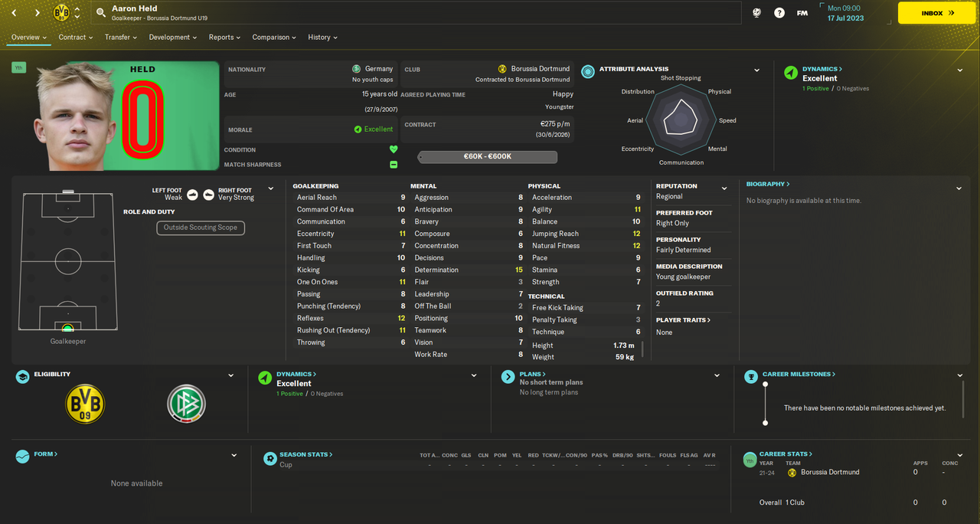Click the weak left foot boot icon

tap(192, 195)
